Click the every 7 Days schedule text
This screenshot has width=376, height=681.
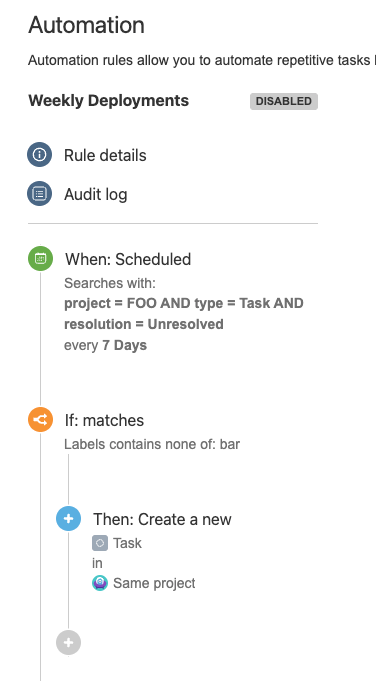click(106, 345)
